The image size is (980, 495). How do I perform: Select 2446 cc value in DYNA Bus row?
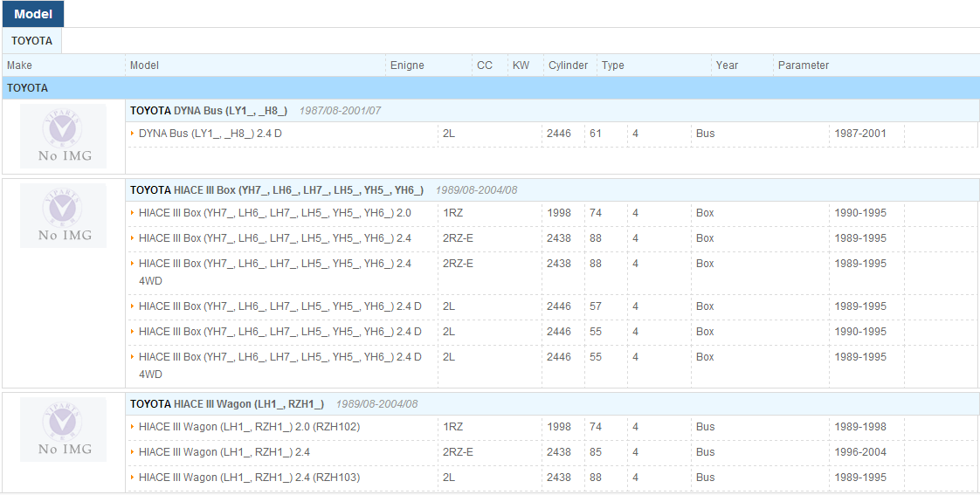[x=559, y=133]
